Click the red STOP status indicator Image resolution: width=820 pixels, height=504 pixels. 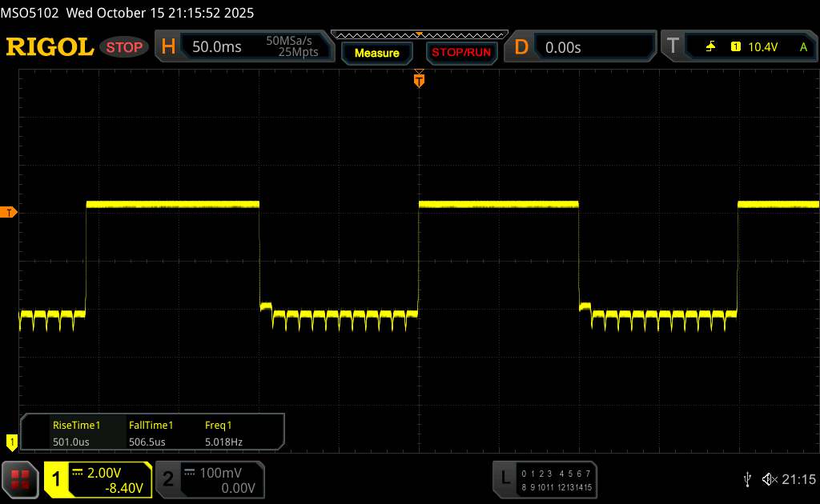click(126, 47)
